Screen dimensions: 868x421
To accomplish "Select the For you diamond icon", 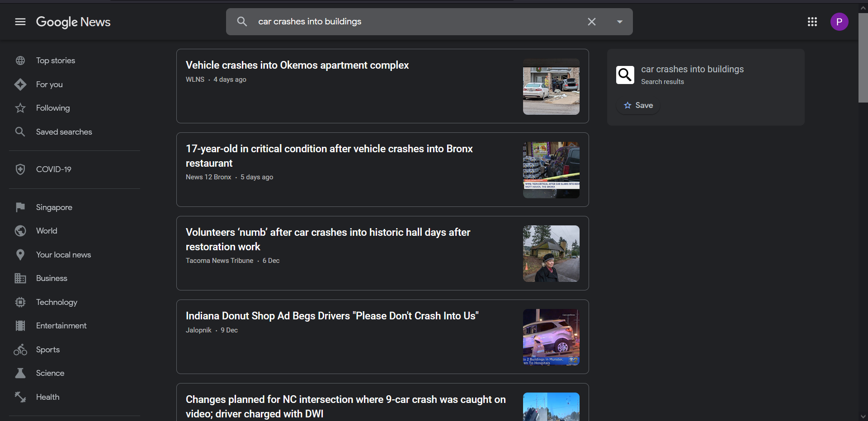I will (20, 84).
